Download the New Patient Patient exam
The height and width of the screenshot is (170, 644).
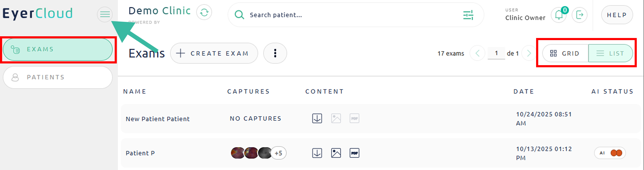pos(317,118)
